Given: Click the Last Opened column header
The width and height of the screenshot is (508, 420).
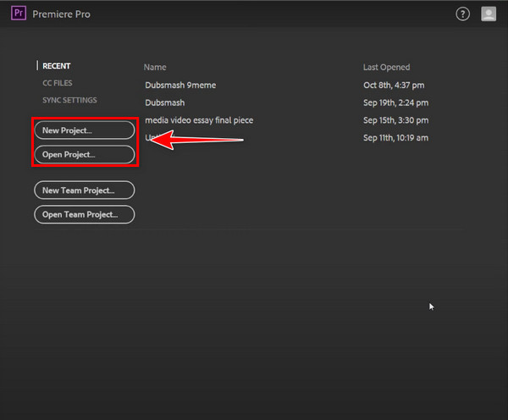Looking at the screenshot, I should (387, 67).
